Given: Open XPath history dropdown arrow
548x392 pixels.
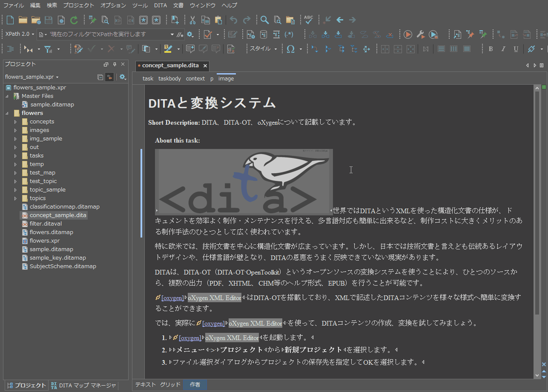Looking at the screenshot, I should tap(172, 34).
